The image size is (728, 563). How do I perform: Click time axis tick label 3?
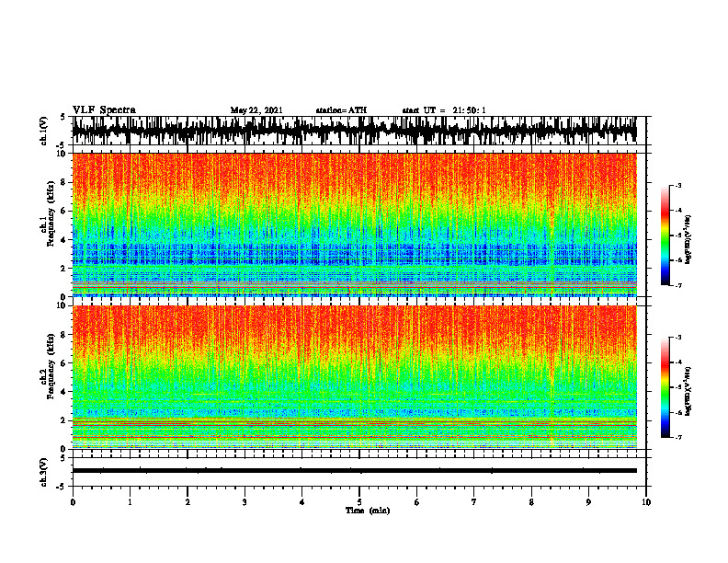(245, 502)
